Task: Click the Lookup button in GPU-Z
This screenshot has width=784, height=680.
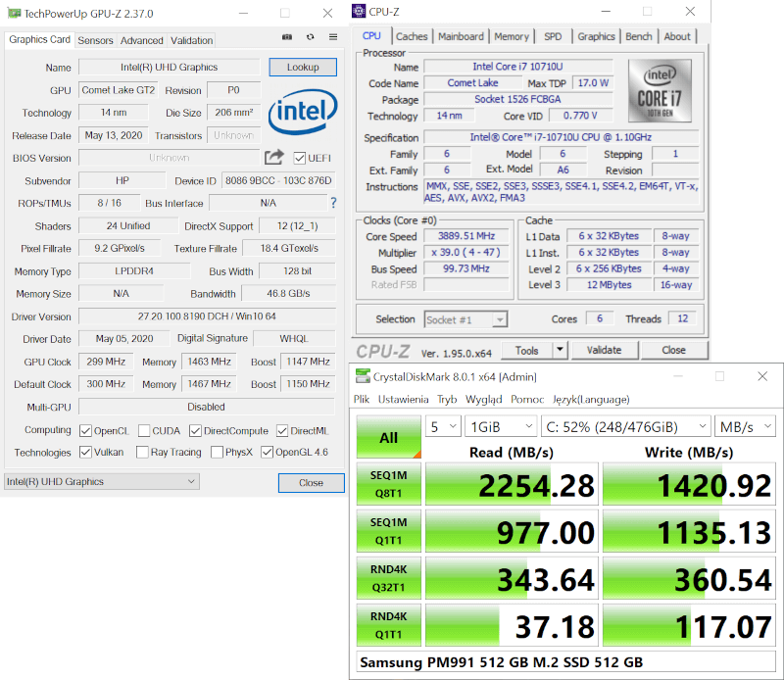Action: tap(303, 67)
